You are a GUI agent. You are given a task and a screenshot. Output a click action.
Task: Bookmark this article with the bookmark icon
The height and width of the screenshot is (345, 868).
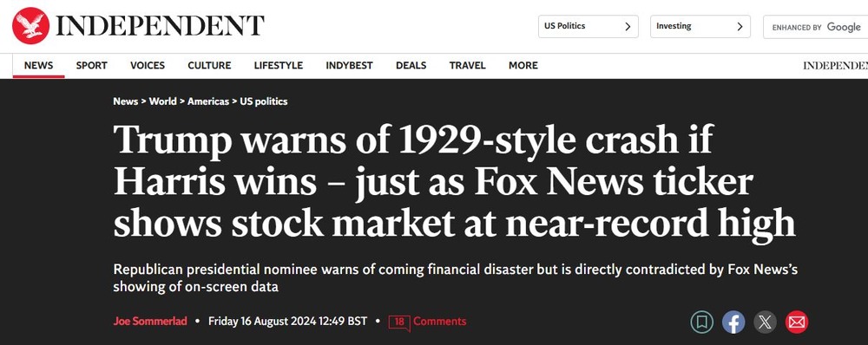(702, 322)
